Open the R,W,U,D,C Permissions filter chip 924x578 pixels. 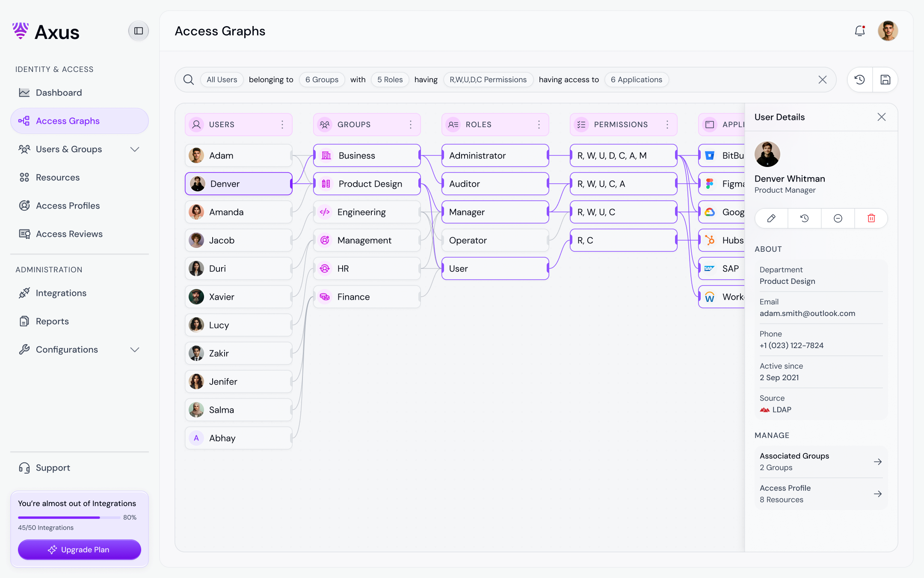pos(488,80)
